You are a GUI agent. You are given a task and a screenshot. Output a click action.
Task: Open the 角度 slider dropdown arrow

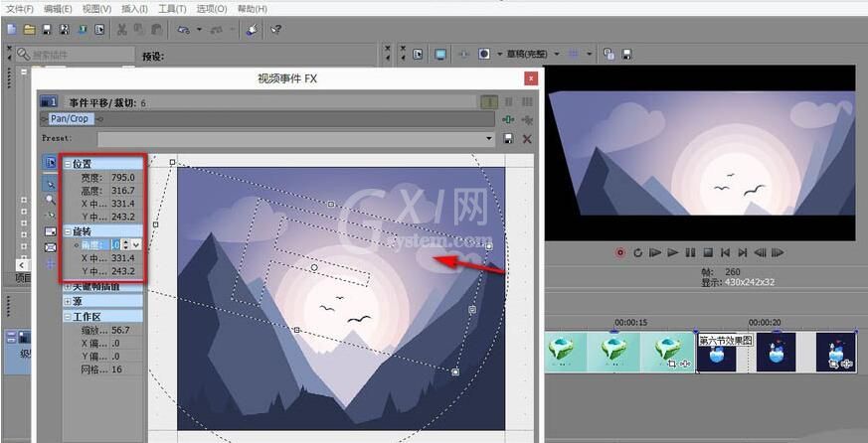136,244
